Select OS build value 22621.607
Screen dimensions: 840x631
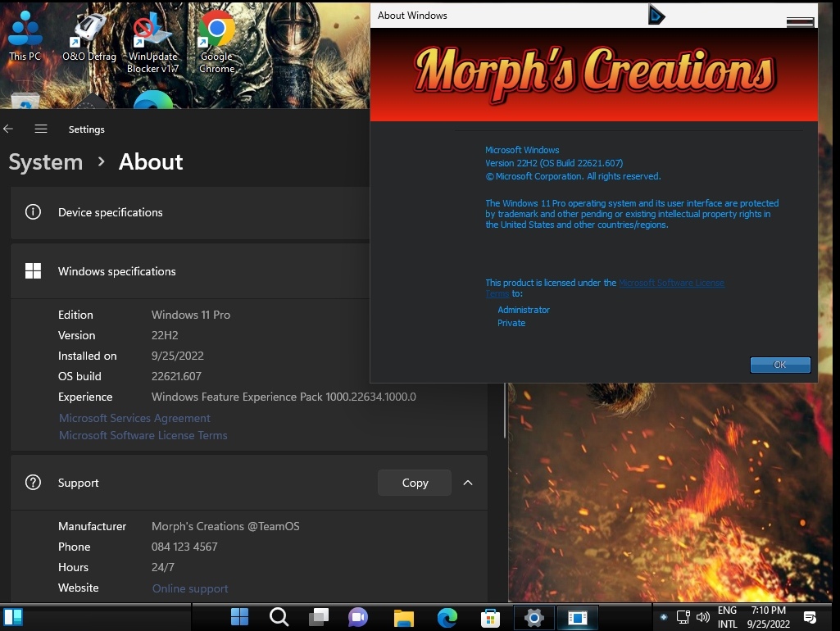coord(176,376)
